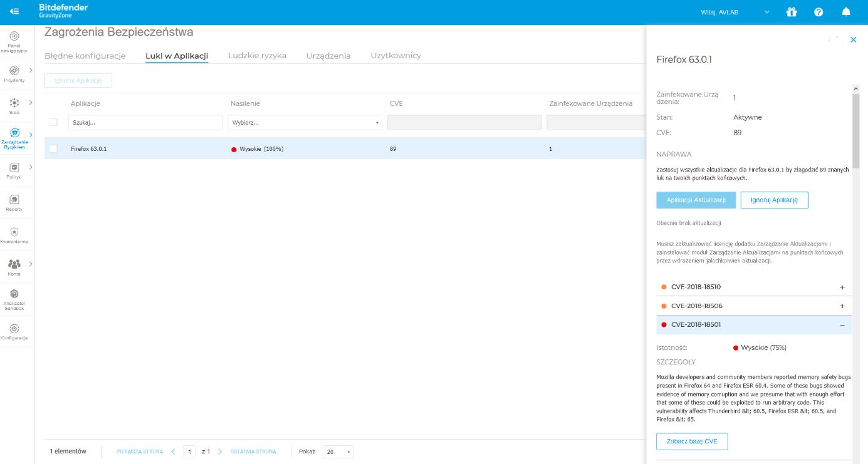Go to the next page arrow

220,451
